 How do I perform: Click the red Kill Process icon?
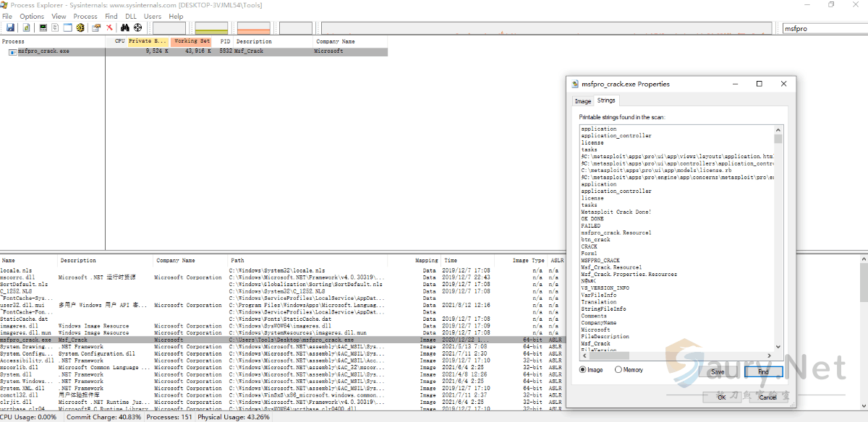pyautogui.click(x=110, y=28)
